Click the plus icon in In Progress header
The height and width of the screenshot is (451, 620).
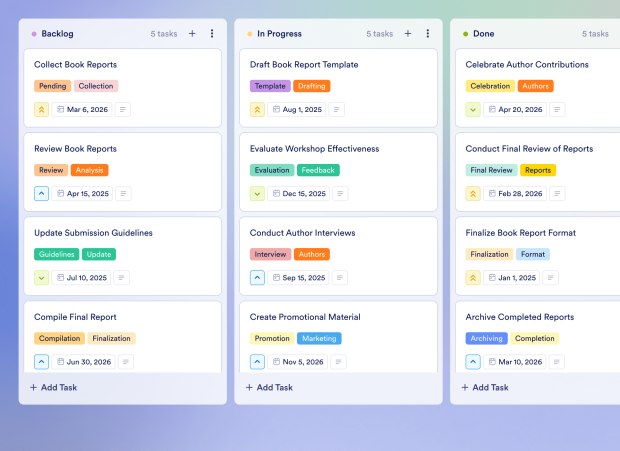(x=408, y=33)
